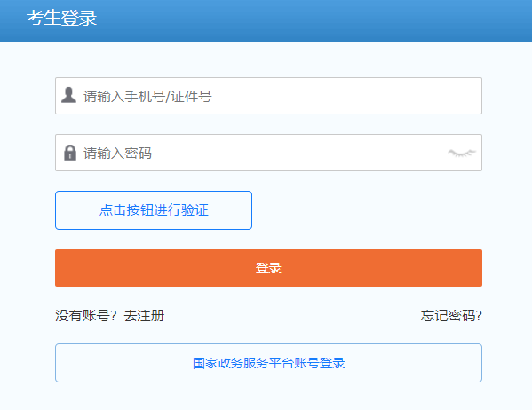Log in with national government service account

tap(268, 363)
